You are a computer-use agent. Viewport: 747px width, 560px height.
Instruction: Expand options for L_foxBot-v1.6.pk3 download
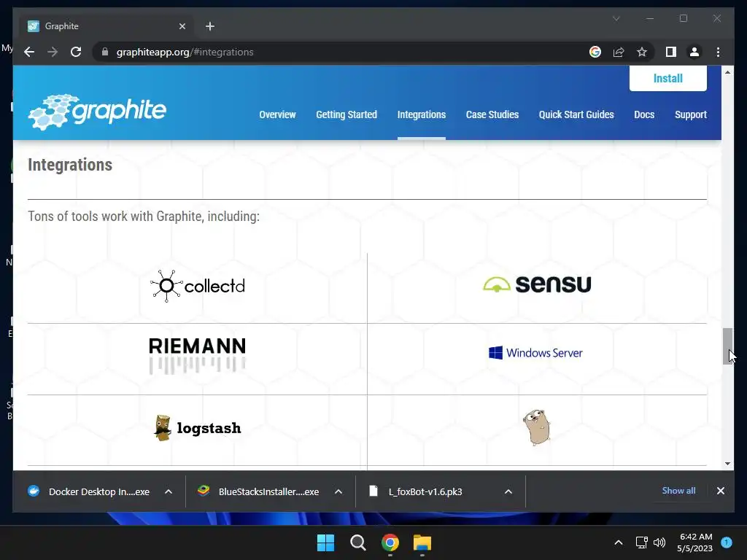[x=508, y=491]
